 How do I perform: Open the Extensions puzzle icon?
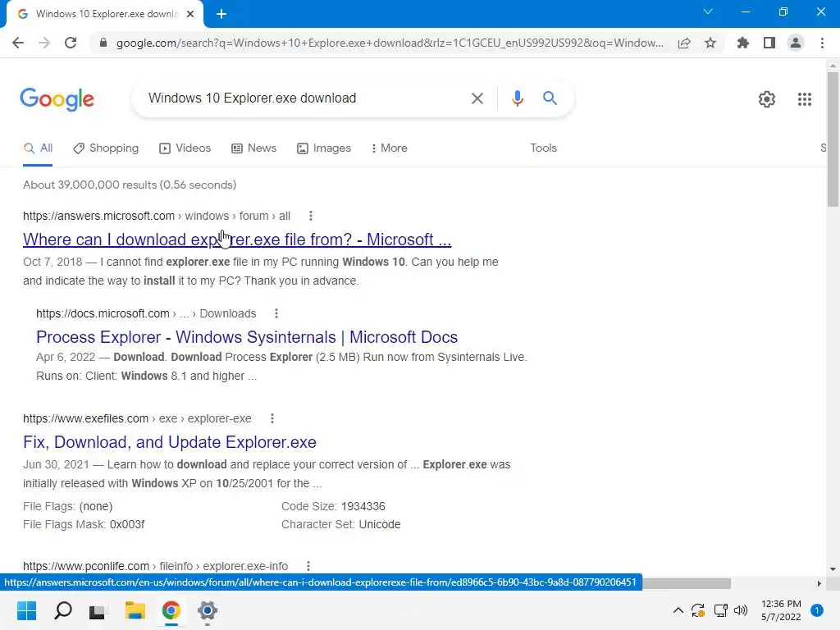coord(743,43)
